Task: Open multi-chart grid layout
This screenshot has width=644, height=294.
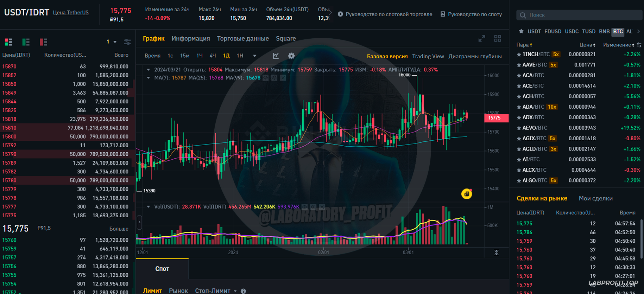Action: tap(498, 39)
